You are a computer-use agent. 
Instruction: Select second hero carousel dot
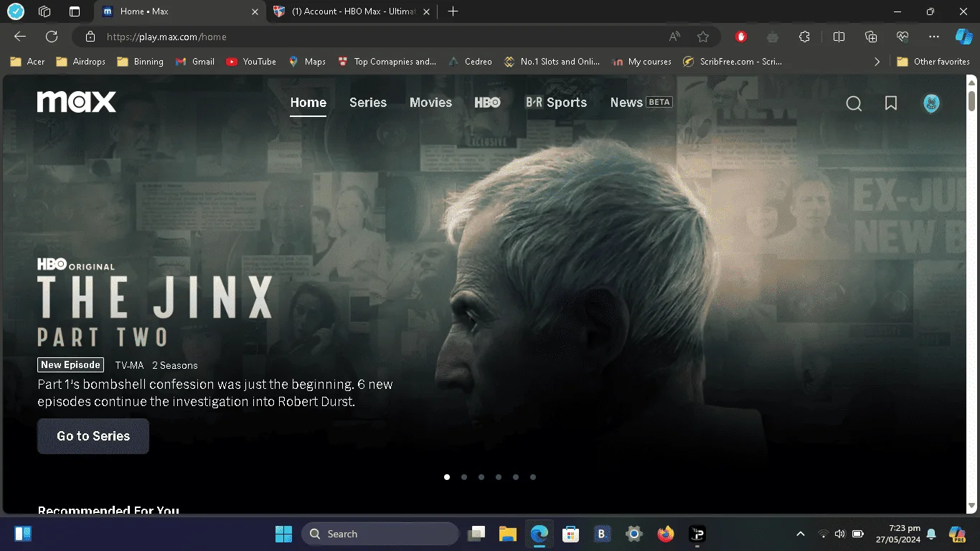pyautogui.click(x=464, y=477)
